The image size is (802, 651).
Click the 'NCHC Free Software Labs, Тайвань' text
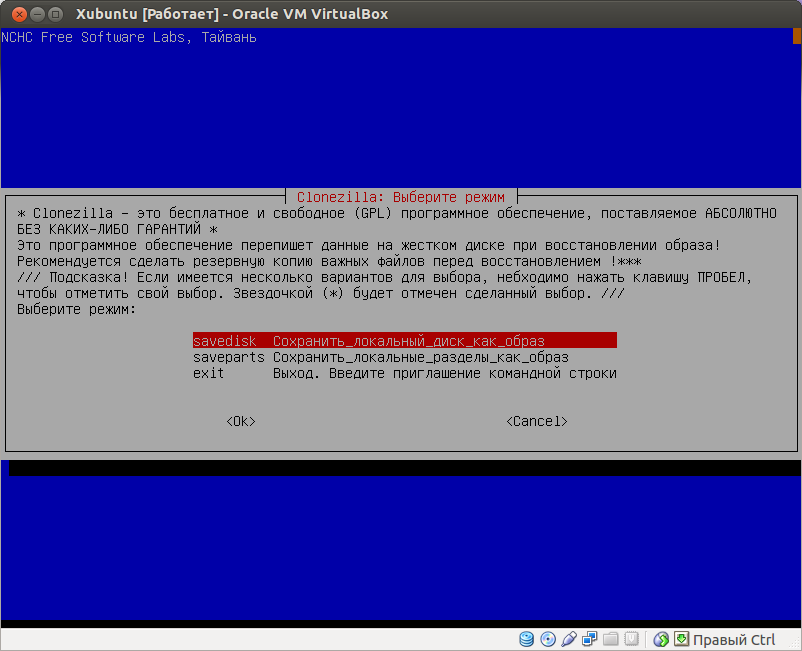point(128,37)
